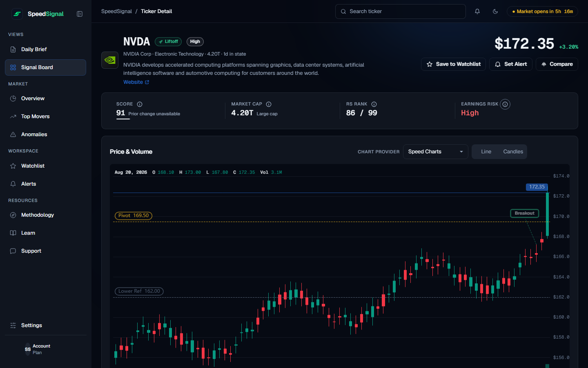
Task: Set an alert for NVDA
Action: coord(511,64)
